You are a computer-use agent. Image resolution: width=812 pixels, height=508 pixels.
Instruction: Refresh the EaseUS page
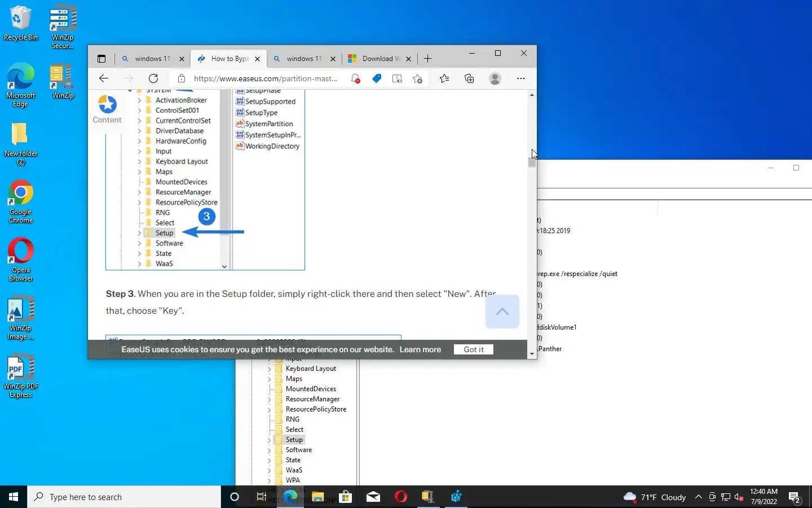tap(153, 78)
